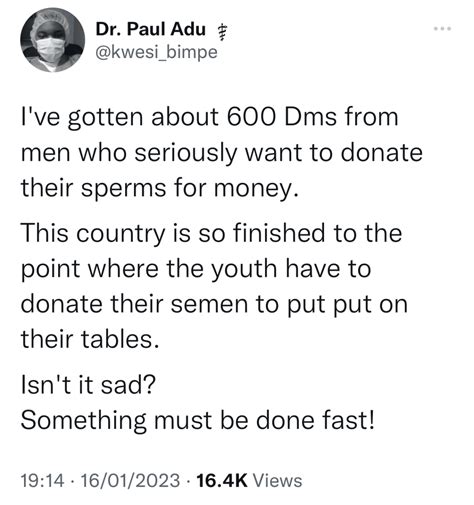Image resolution: width=474 pixels, height=505 pixels.
Task: Click the line "I've gotten about 600 Dms from"
Action: pos(210,117)
